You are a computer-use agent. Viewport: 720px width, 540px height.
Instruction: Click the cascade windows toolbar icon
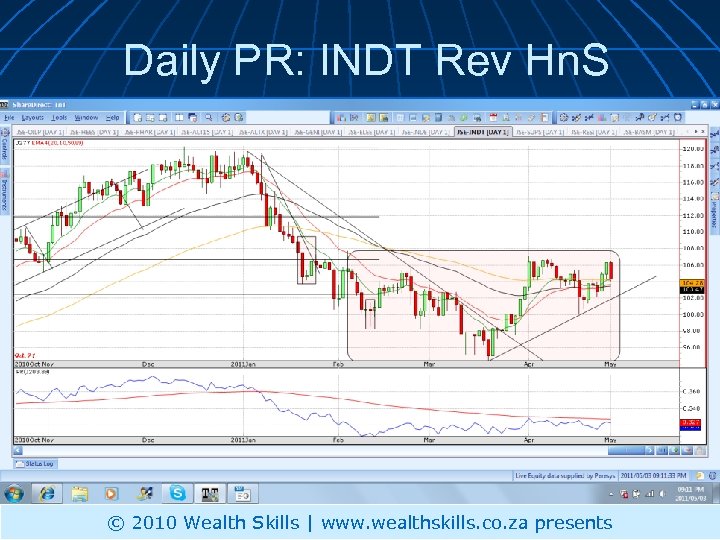tap(192, 118)
